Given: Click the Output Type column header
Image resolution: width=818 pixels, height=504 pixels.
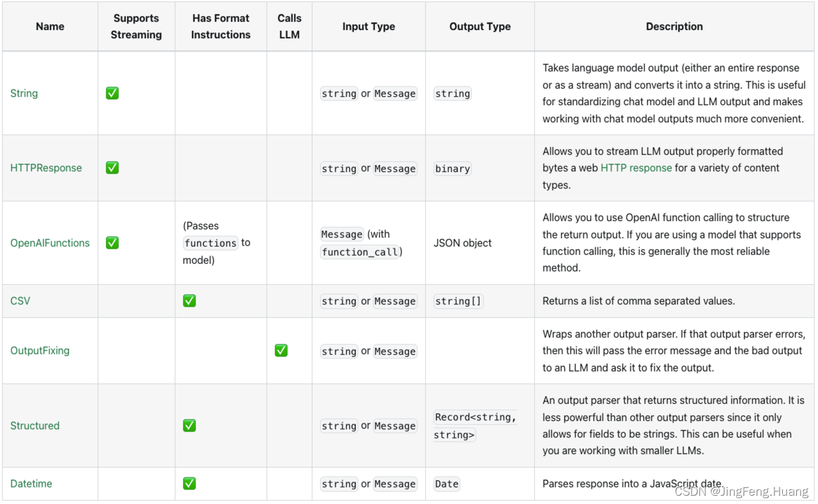Looking at the screenshot, I should click(479, 27).
